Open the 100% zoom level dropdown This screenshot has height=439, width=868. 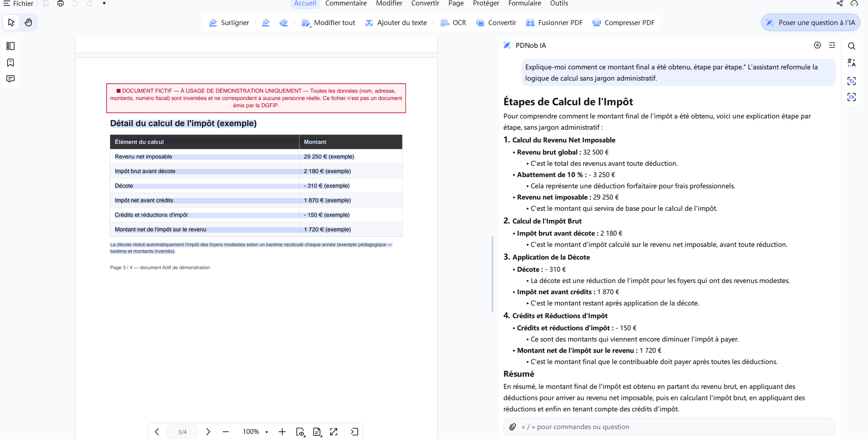click(x=255, y=432)
